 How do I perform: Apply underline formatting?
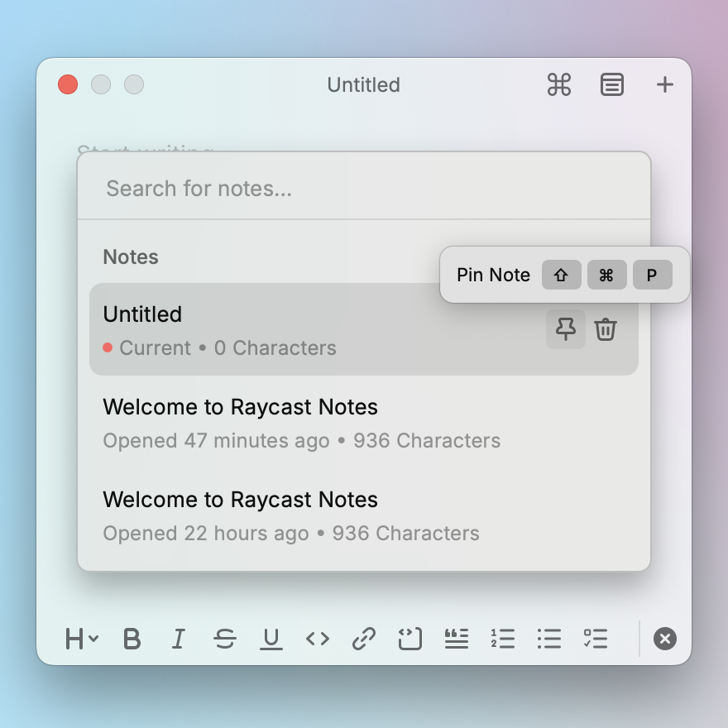[x=271, y=639]
